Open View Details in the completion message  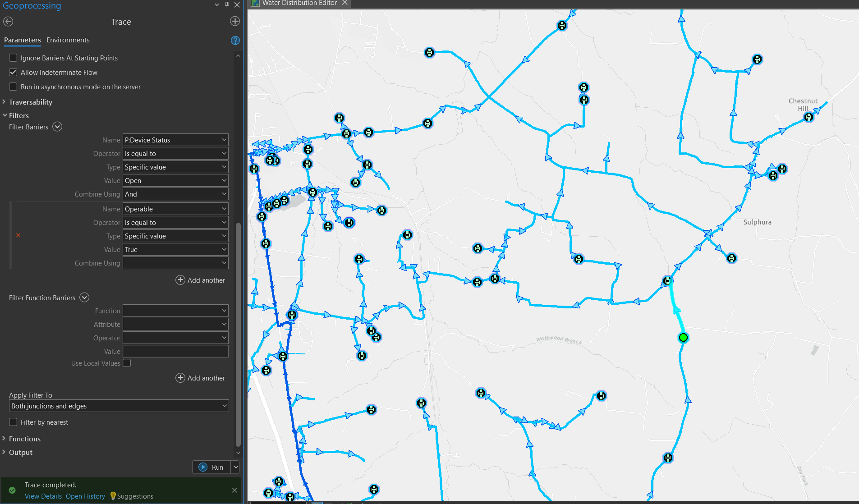click(x=43, y=496)
